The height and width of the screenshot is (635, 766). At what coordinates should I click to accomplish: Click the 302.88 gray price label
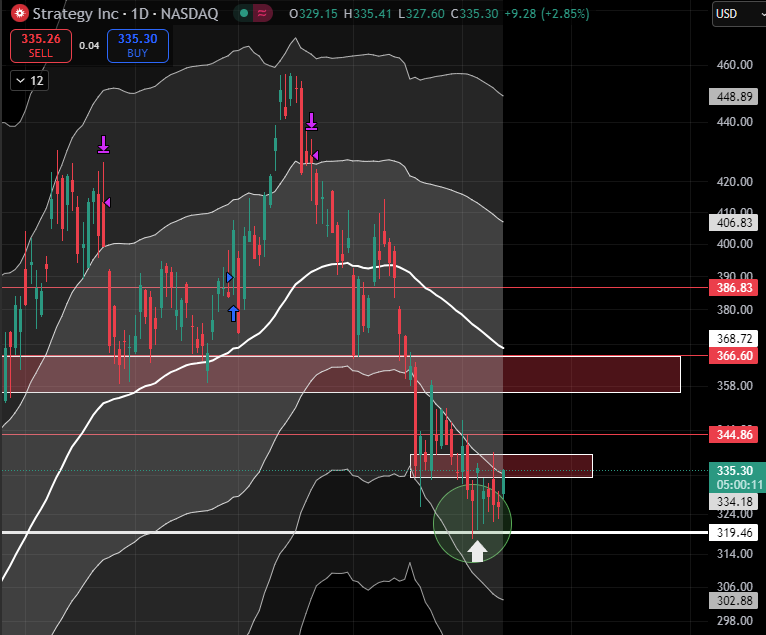pos(734,600)
